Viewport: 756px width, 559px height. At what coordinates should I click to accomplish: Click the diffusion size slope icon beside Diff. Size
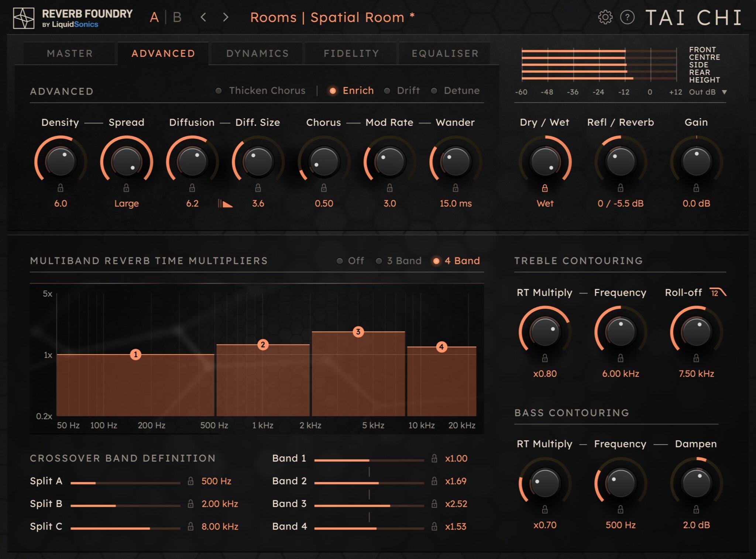coord(225,203)
